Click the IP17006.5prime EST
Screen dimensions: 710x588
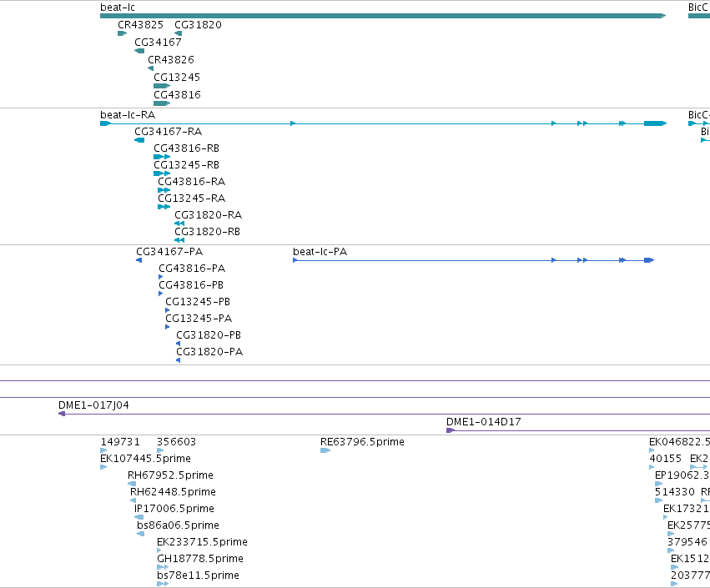coord(139,517)
